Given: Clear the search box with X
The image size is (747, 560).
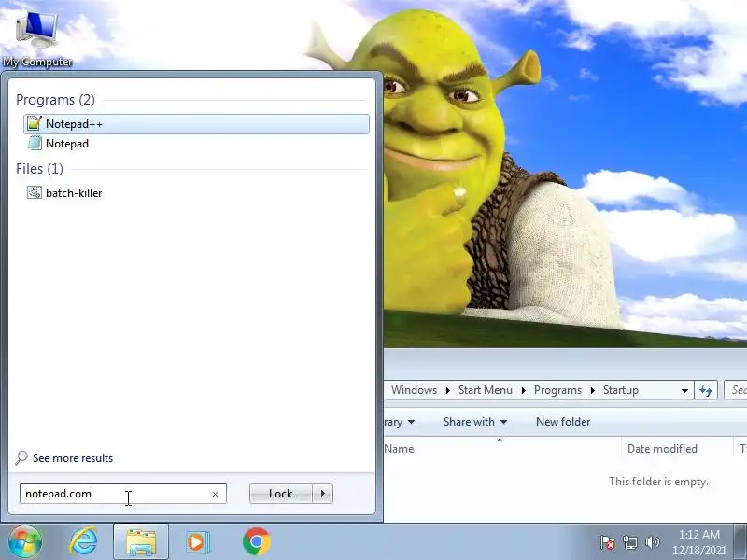Looking at the screenshot, I should [215, 495].
